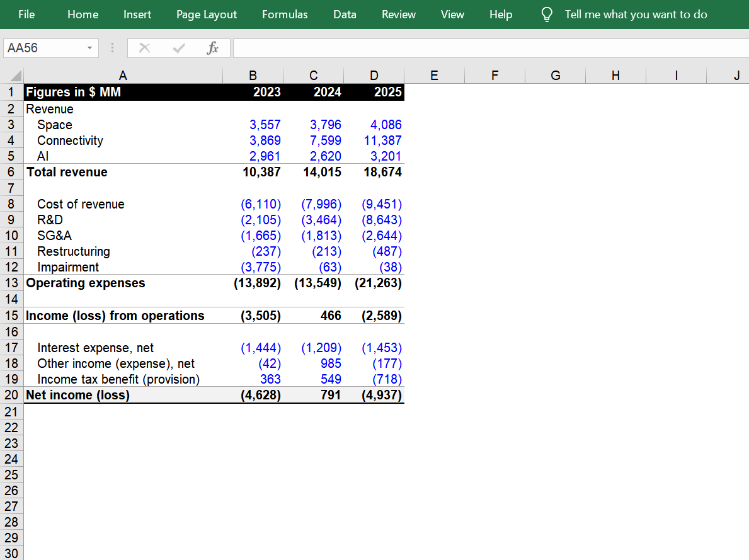Switch to Page Layout tab

(207, 14)
